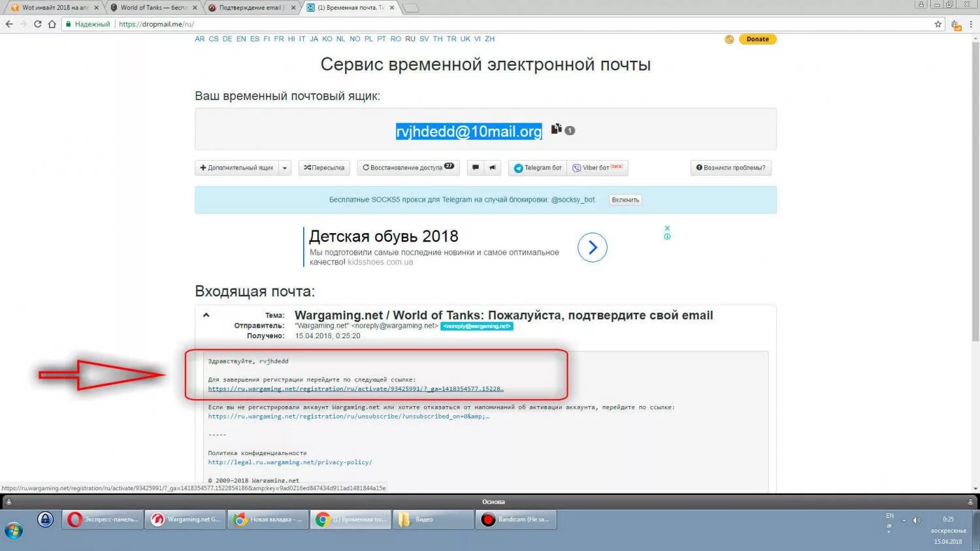Open dropdown next to additional mailbox button
Viewport: 980px width, 551px height.
point(285,168)
